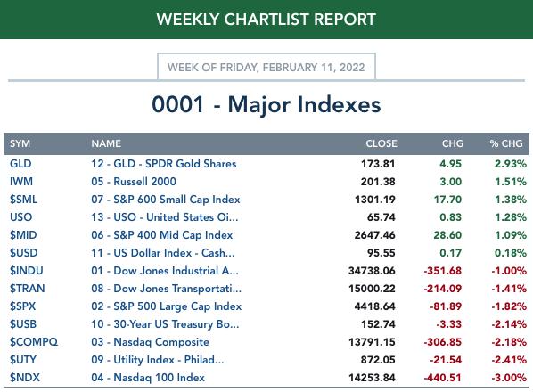Sort table by NAME column header
This screenshot has height=392, width=533.
[x=106, y=143]
